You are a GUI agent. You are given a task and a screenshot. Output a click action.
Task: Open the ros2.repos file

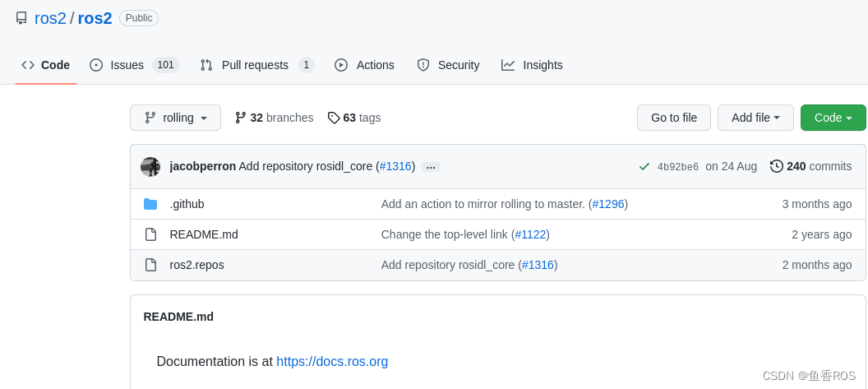point(197,266)
